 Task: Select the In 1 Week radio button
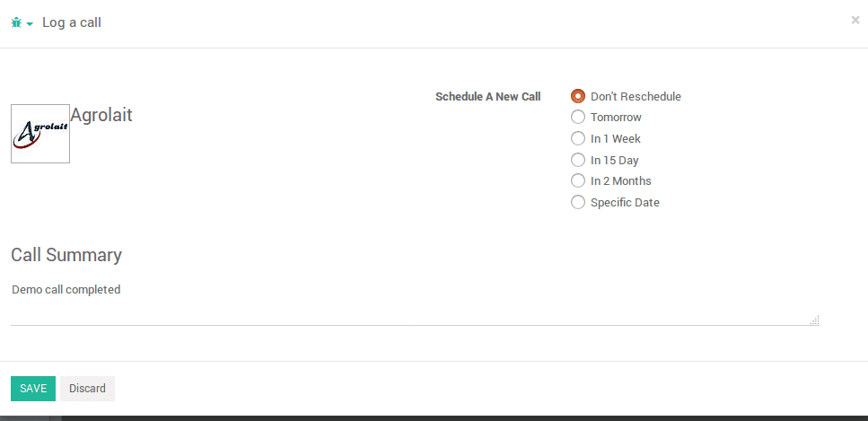coord(578,138)
